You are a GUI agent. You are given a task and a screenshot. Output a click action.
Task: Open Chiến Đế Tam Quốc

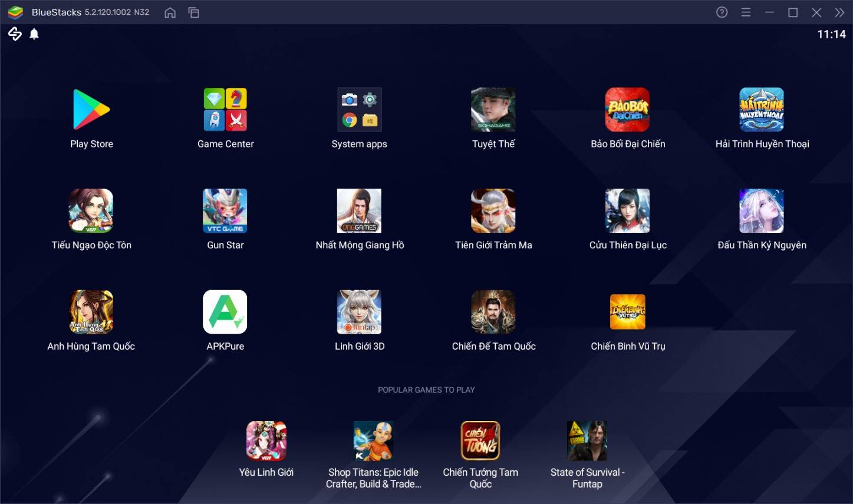(x=493, y=312)
